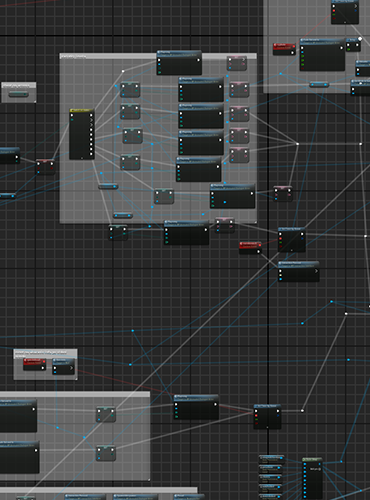Viewport: 370px width, 500px height.
Task: Select the blue function node beside the lower-left red event
Action: pyautogui.click(x=63, y=366)
